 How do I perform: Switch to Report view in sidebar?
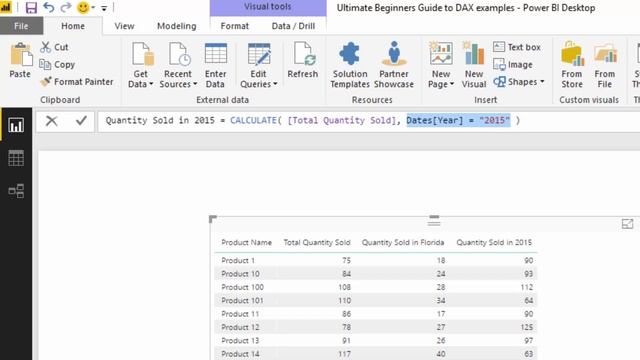[x=16, y=125]
